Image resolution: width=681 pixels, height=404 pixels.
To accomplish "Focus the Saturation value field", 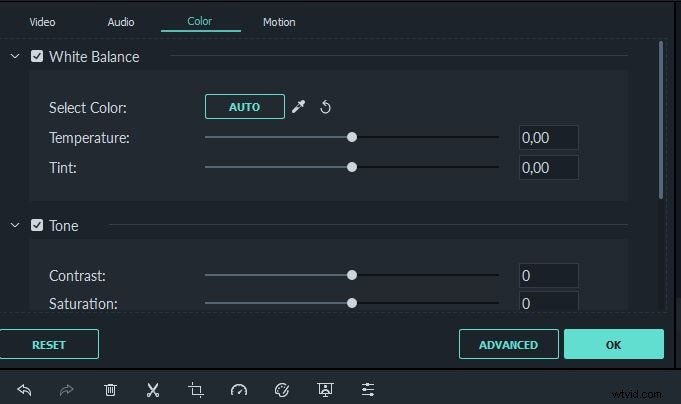I will coord(549,301).
